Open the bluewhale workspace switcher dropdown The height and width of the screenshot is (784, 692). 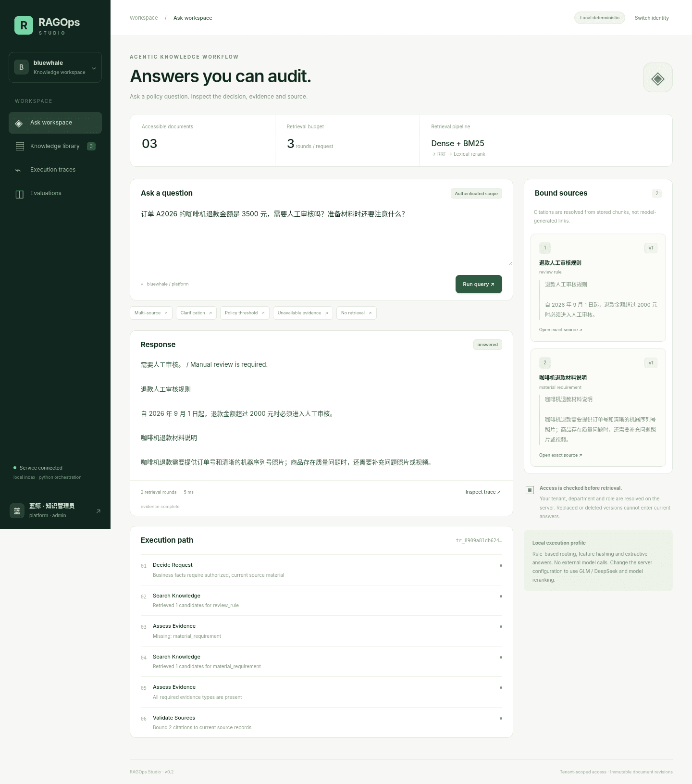coord(55,67)
